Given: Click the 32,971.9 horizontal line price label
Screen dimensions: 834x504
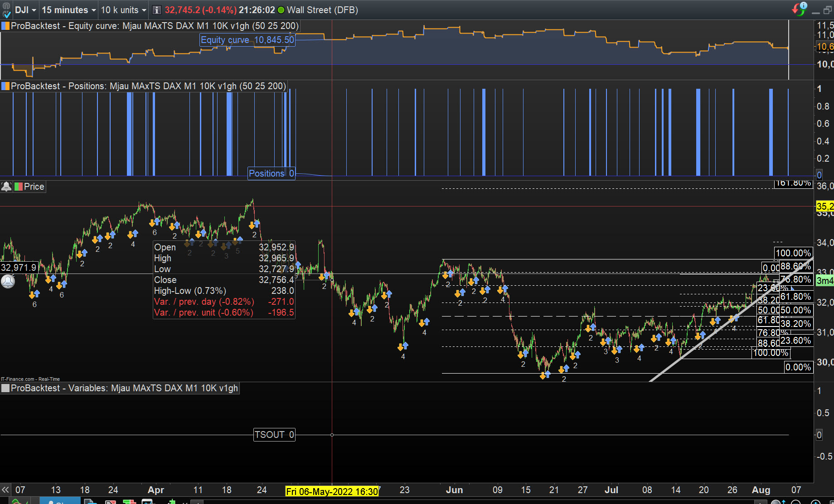Looking at the screenshot, I should point(19,268).
